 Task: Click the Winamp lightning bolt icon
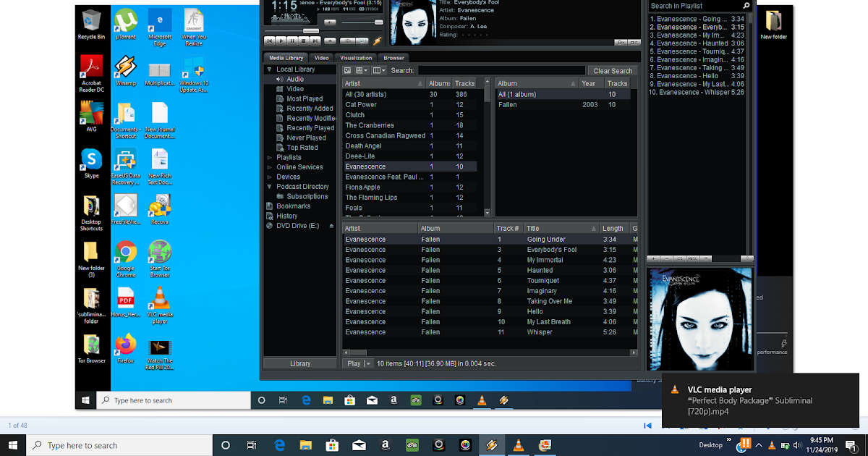coord(377,41)
